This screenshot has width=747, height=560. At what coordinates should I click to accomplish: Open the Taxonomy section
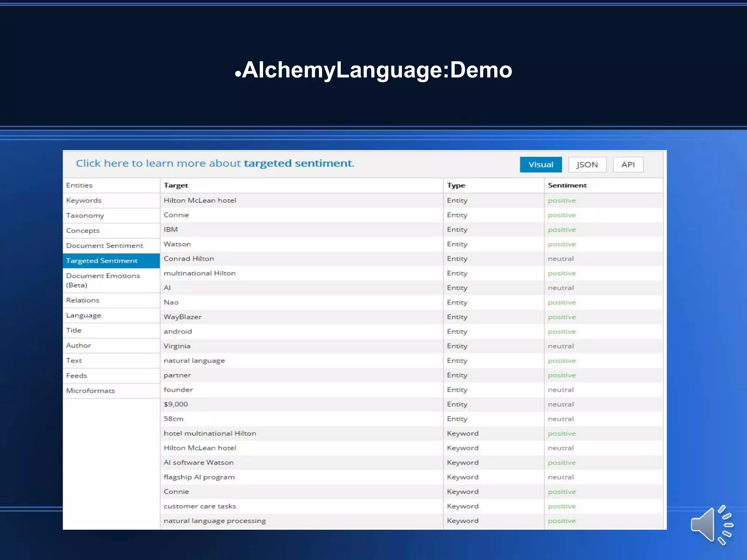85,215
